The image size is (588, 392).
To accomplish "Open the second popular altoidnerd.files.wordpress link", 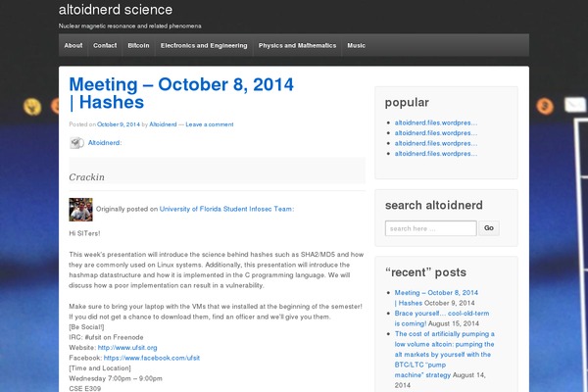I will (x=436, y=133).
